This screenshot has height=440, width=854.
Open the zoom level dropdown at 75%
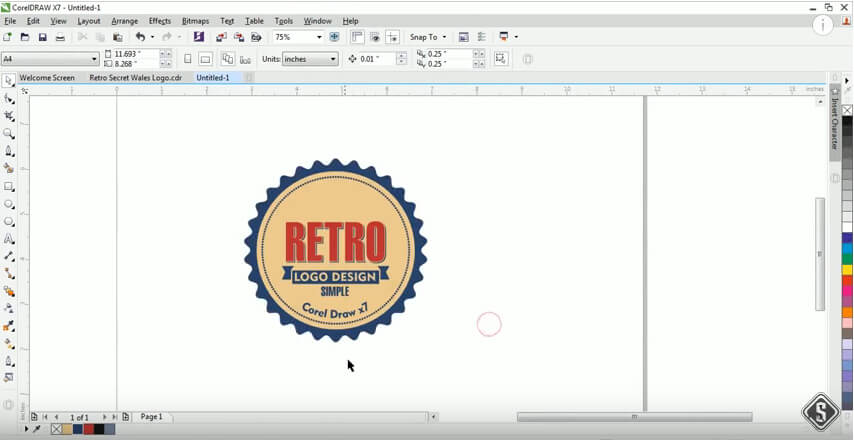click(x=319, y=37)
